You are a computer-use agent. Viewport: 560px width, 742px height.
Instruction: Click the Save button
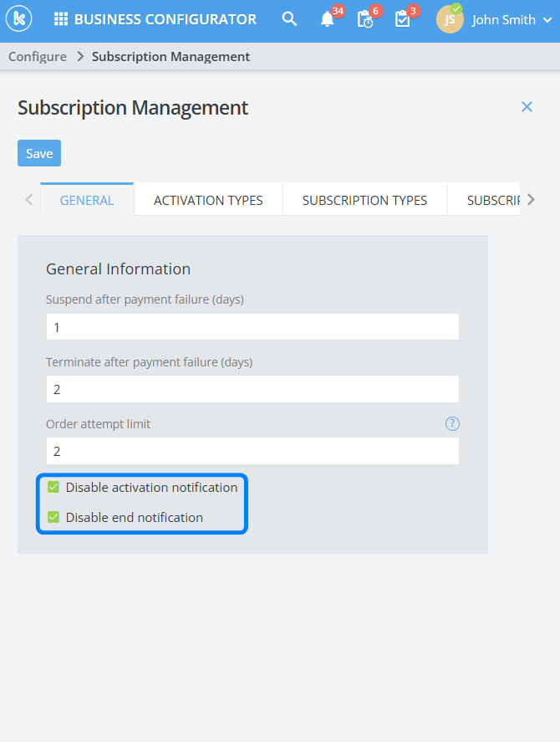[x=39, y=153]
